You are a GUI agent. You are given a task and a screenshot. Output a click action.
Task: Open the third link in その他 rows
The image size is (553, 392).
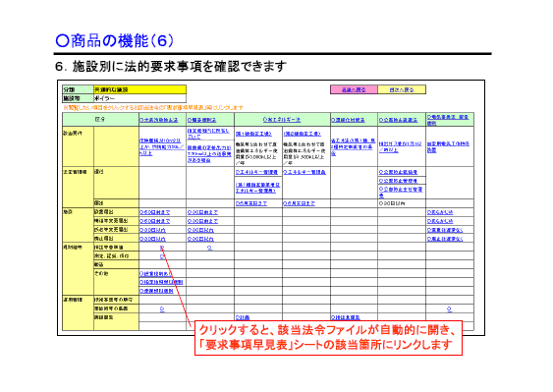156,291
